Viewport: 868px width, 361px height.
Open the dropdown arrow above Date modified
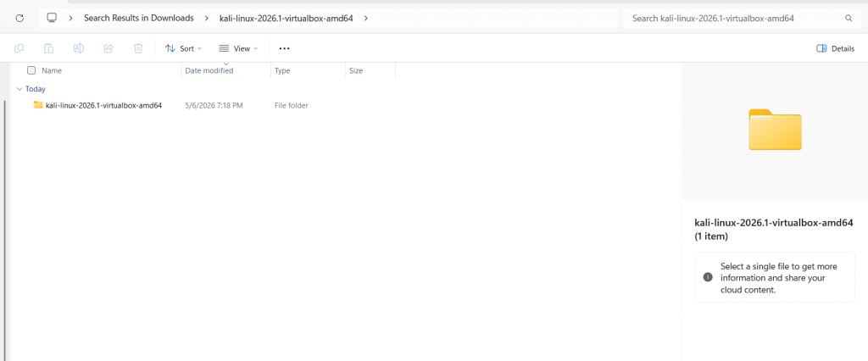pos(225,64)
